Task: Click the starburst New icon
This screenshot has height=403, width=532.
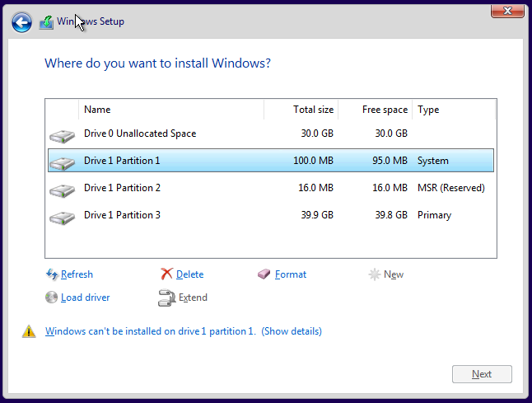Action: (375, 274)
